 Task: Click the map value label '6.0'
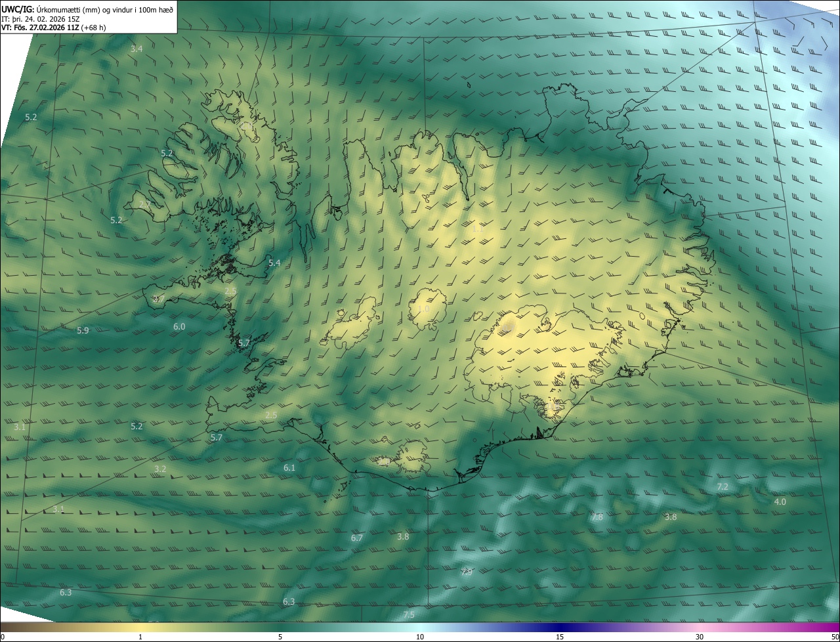(179, 326)
